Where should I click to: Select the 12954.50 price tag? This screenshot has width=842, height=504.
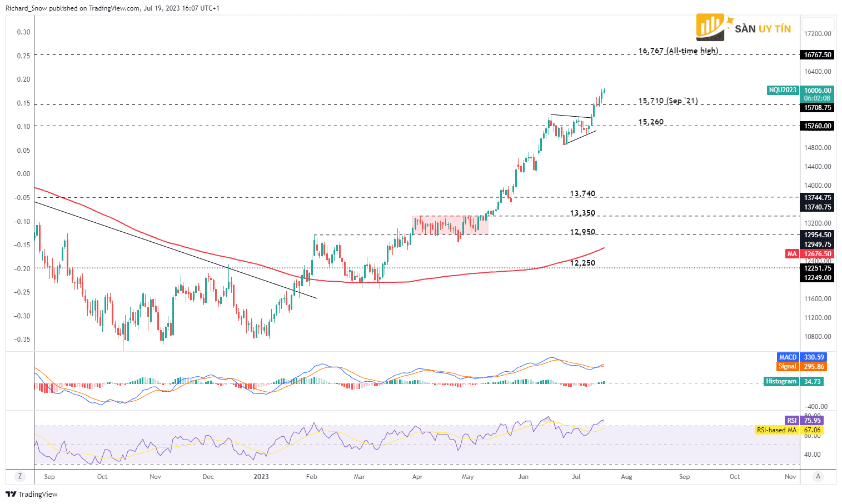tap(818, 235)
